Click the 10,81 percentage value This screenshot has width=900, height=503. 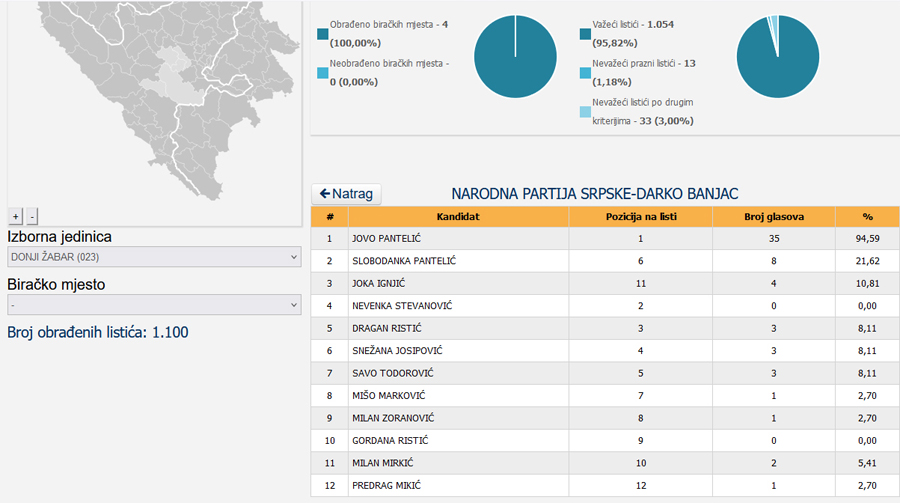[867, 283]
